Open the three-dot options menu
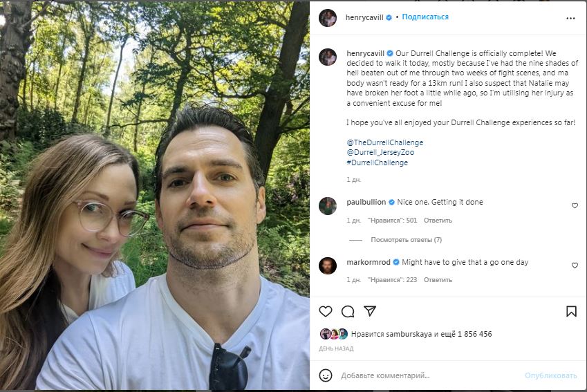Image resolution: width=587 pixels, height=392 pixels. (x=570, y=18)
